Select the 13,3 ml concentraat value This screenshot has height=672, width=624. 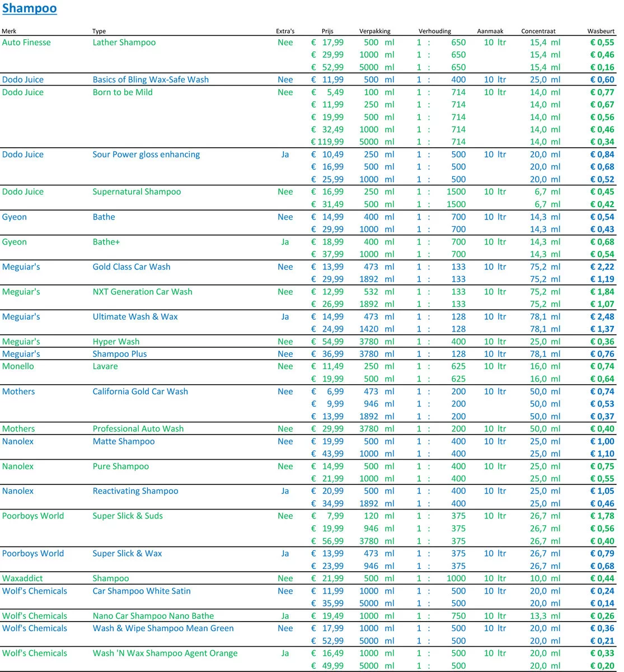pos(545,616)
